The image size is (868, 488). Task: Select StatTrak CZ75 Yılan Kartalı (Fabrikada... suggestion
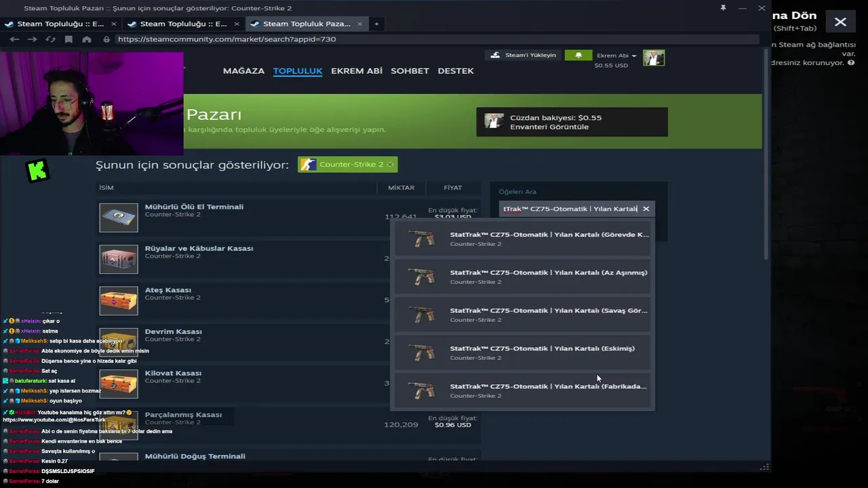click(x=522, y=390)
